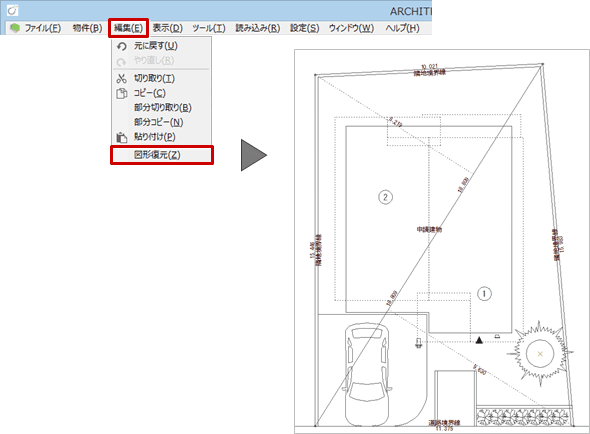Click the black triangle entrance marker
The height and width of the screenshot is (434, 590).
tap(479, 340)
